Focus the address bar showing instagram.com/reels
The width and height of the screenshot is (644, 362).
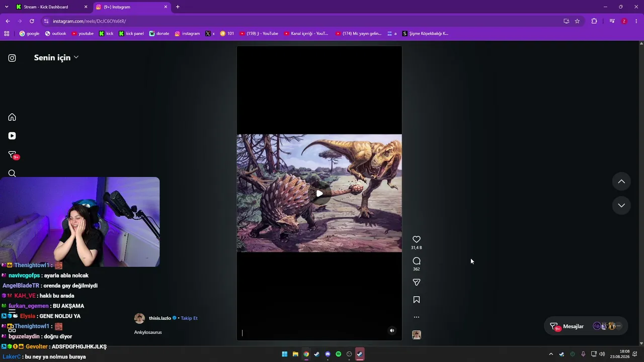pyautogui.click(x=302, y=21)
